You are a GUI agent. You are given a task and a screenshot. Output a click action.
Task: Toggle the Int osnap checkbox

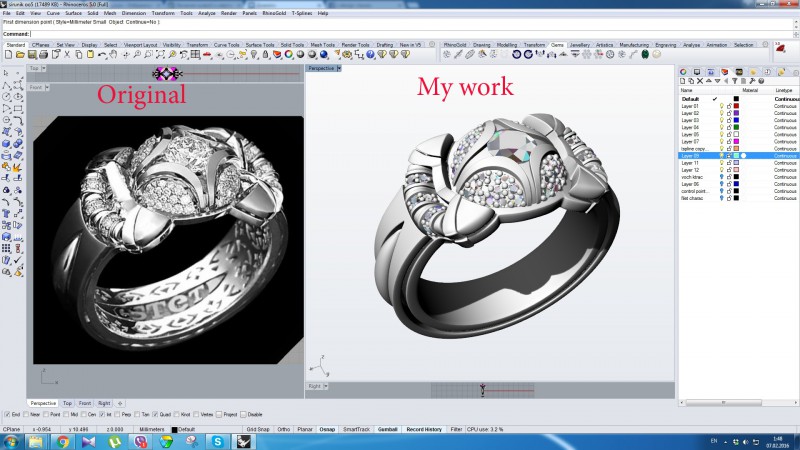[102, 415]
